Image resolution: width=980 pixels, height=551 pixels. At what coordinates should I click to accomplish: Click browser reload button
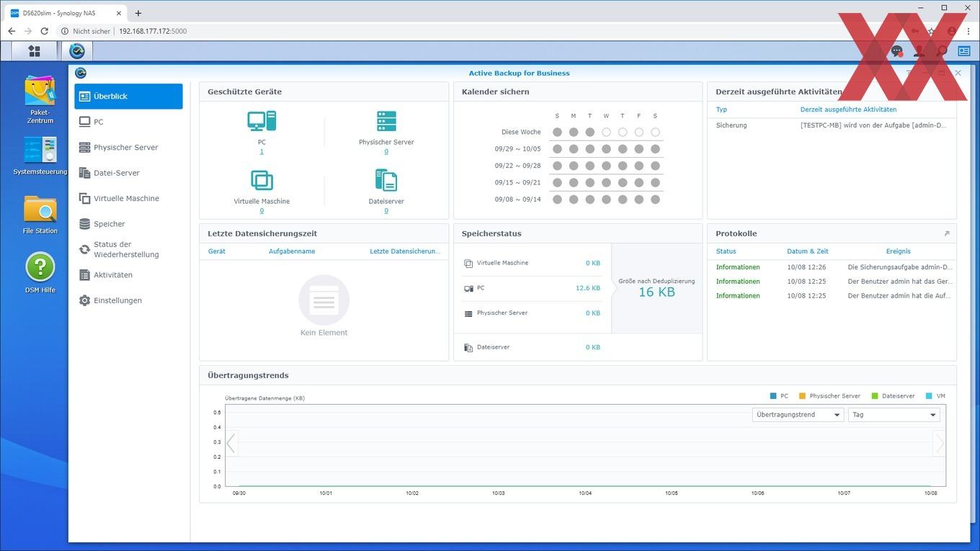(45, 31)
